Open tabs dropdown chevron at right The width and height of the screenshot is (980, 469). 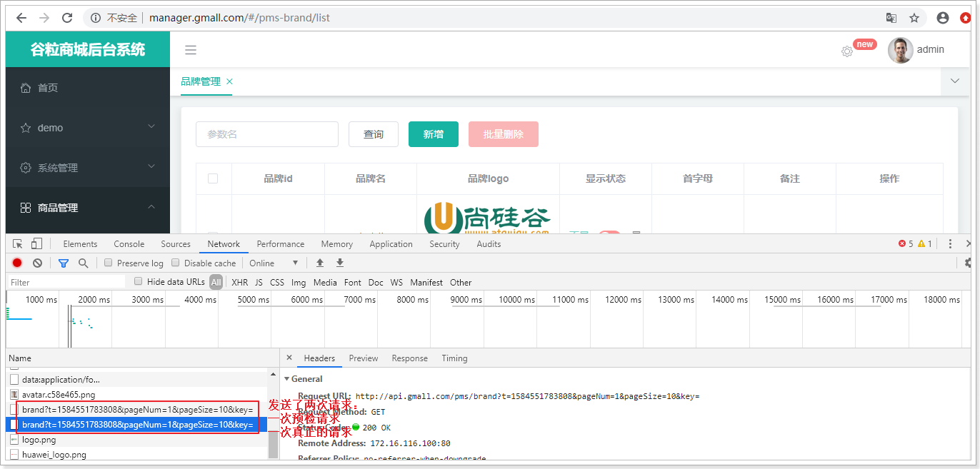(x=955, y=81)
